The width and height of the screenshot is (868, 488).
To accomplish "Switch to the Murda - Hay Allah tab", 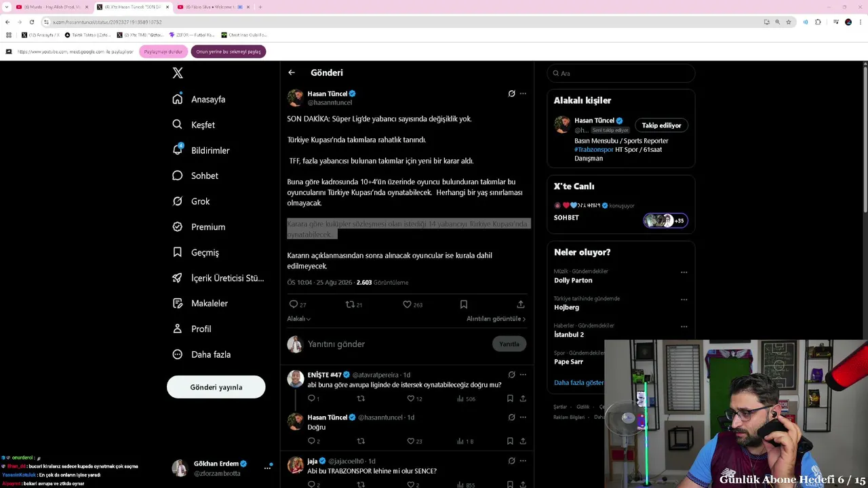I will [x=53, y=7].
